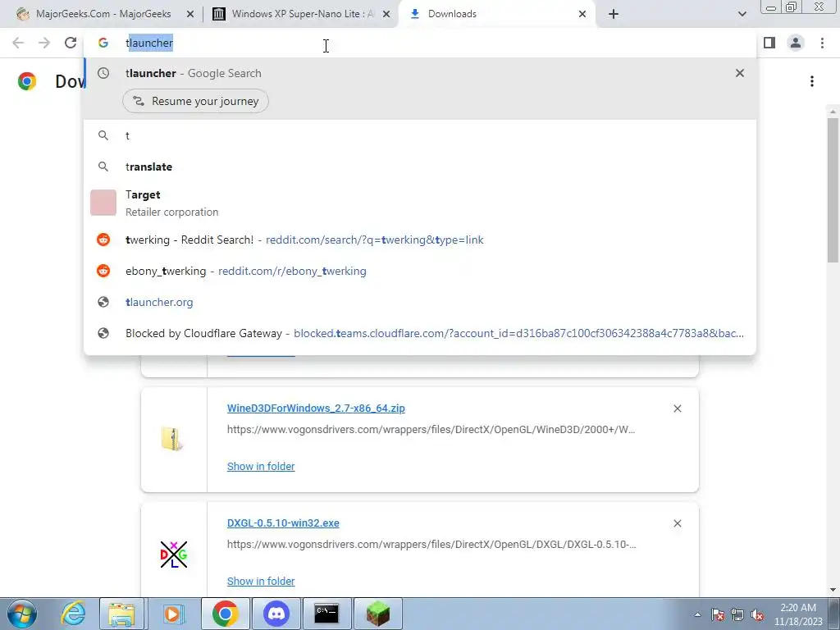Image resolution: width=840 pixels, height=630 pixels.
Task: Remove DXGL-0.5.10-win32.exe from list
Action: click(x=677, y=523)
